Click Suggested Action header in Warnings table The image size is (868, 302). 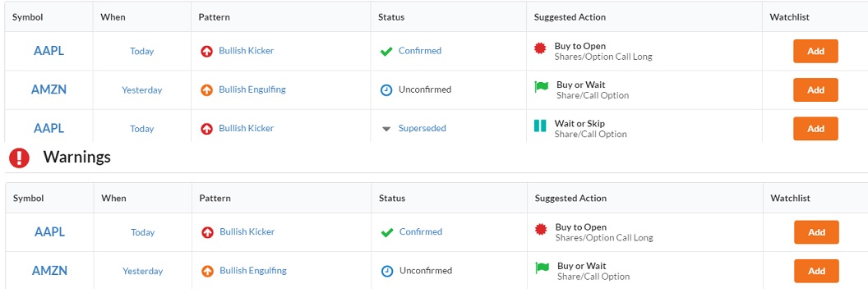pos(570,198)
